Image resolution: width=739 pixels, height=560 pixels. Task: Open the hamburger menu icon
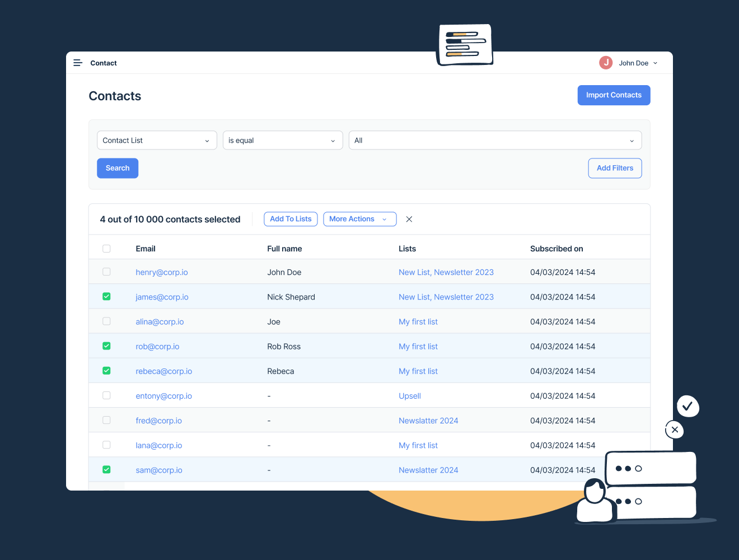pyautogui.click(x=78, y=63)
